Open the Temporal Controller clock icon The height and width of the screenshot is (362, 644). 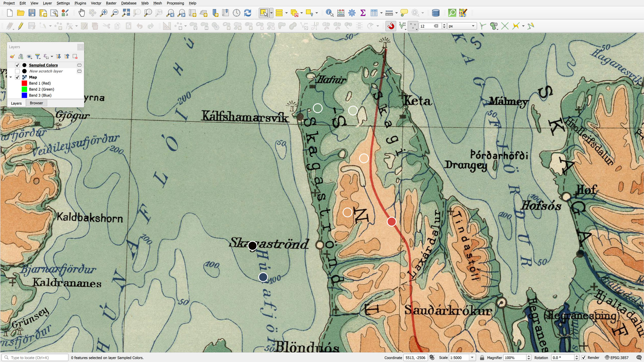[237, 13]
